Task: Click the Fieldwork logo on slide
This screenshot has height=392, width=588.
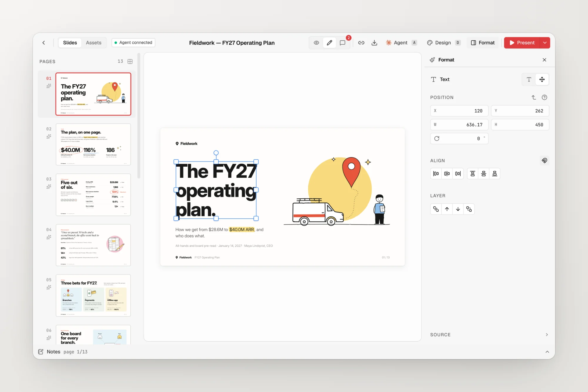Action: [x=186, y=144]
